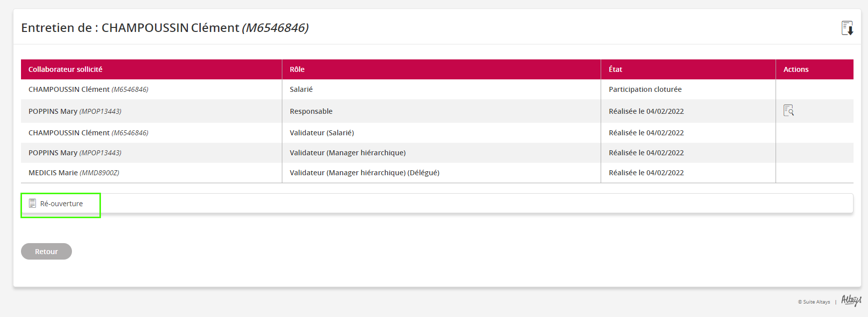Open the magnifier document icon in Responsable row

point(789,110)
